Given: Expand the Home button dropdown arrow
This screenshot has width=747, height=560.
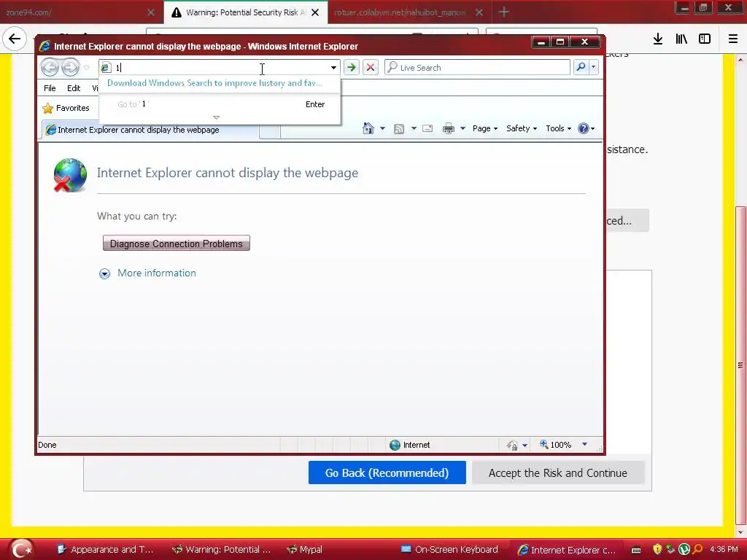Looking at the screenshot, I should point(382,128).
